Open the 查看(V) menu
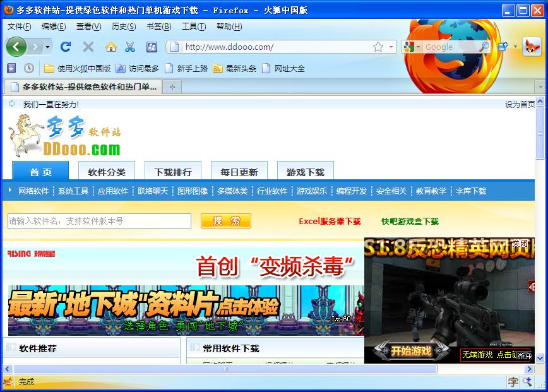Image resolution: width=548 pixels, height=392 pixels. [89, 27]
